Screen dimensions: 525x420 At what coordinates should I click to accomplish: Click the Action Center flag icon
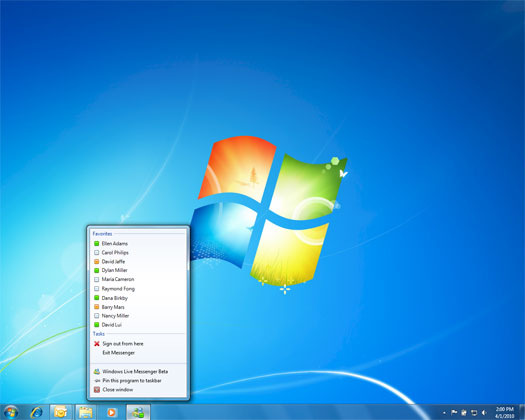click(x=454, y=413)
